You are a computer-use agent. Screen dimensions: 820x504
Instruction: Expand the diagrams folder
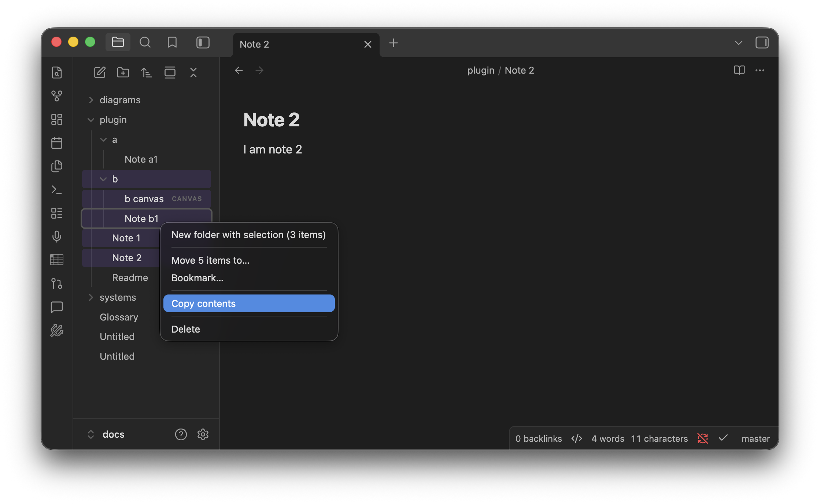120,100
